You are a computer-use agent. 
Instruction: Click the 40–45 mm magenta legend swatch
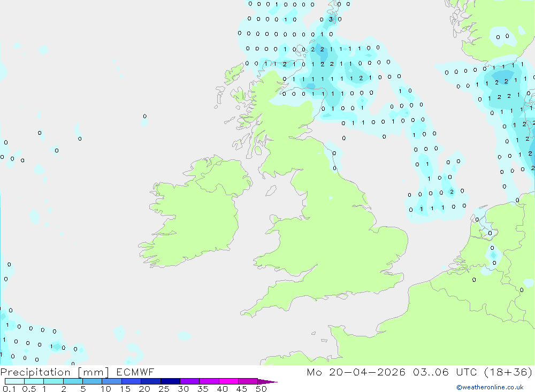tap(228, 381)
